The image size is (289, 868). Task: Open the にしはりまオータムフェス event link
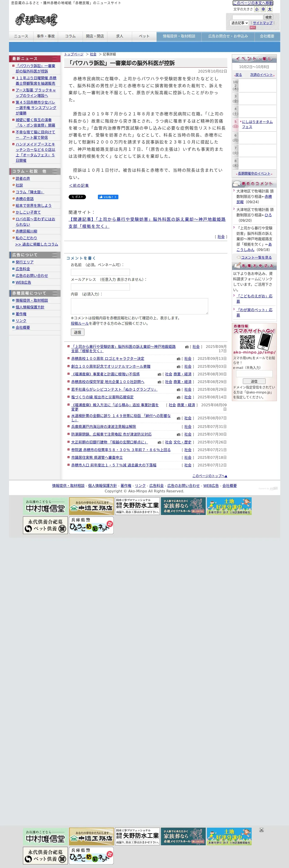pos(257,124)
